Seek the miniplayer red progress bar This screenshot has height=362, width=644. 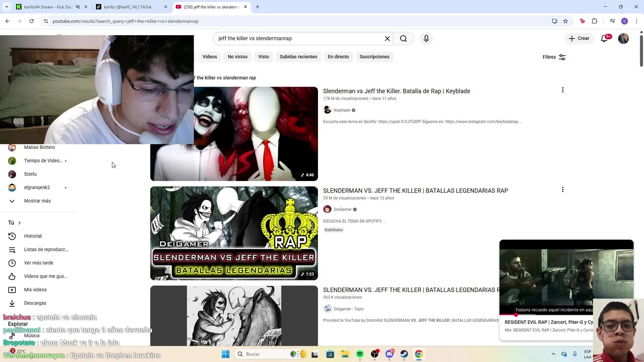pyautogui.click(x=546, y=315)
